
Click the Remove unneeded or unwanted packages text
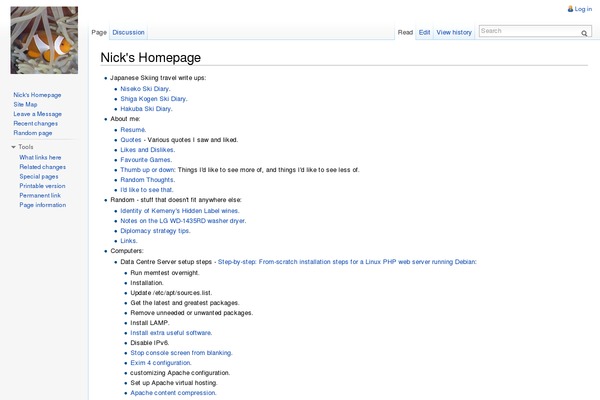[x=192, y=313]
